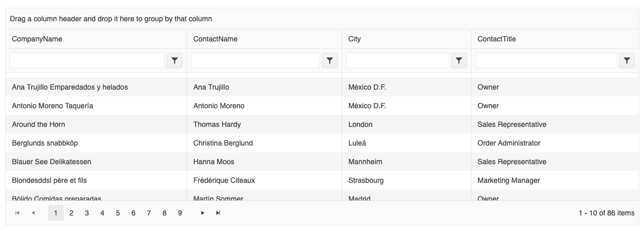Go to the next page arrow
This screenshot has width=644, height=231.
(203, 213)
